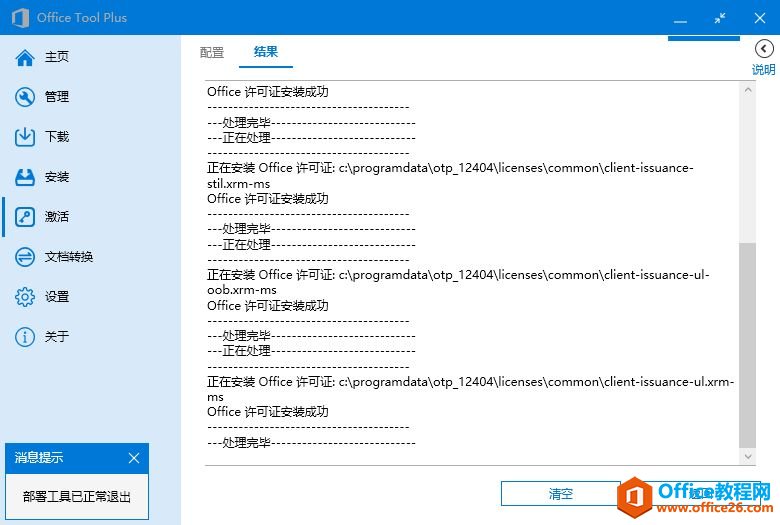Open 激活 sidebar label

57,216
